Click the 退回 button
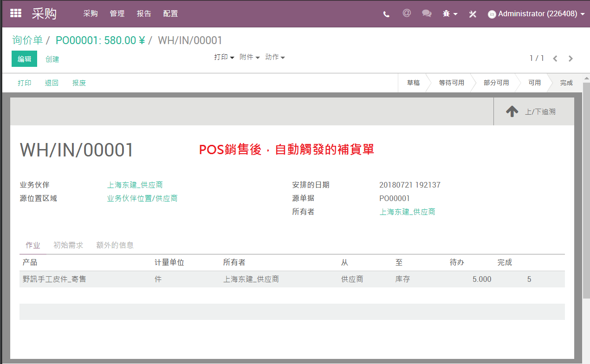The image size is (590, 364). tap(52, 83)
